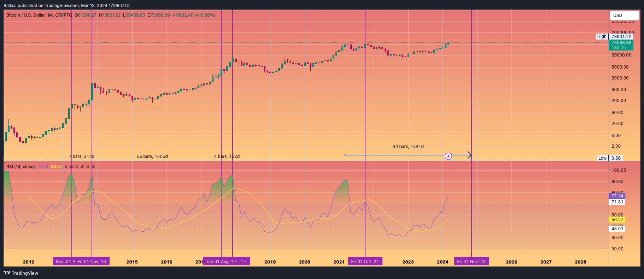The image size is (644, 279).
Task: Click the yellow RSI MA value 56.27 in legend
Action: (x=56, y=167)
